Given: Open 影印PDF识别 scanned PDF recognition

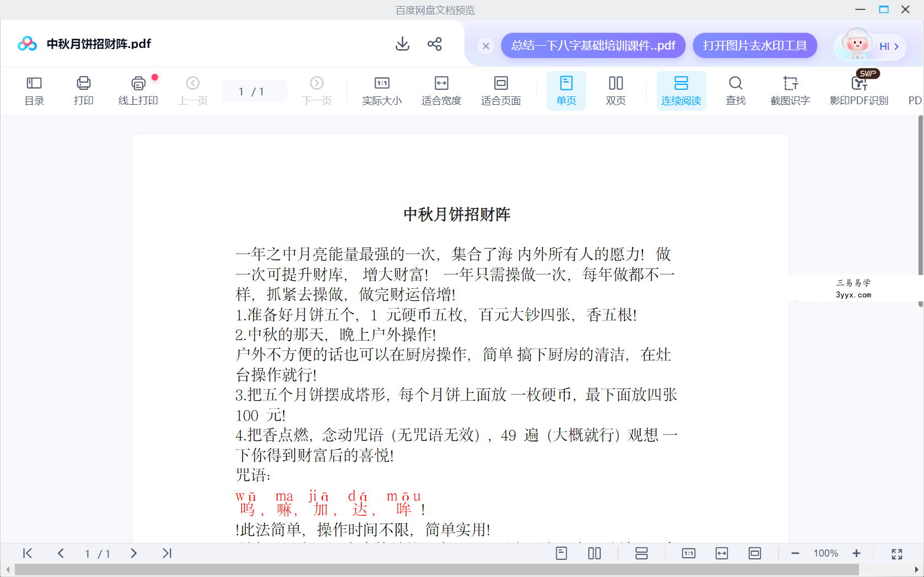Looking at the screenshot, I should [859, 91].
